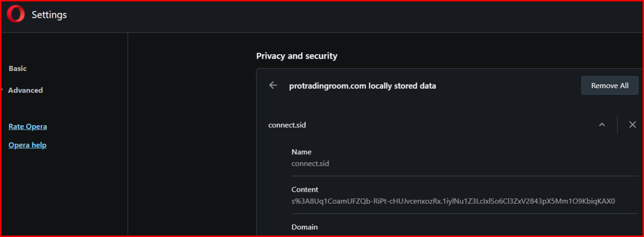Delete the connect.sid cookie with X
The image size is (644, 237).
[632, 125]
